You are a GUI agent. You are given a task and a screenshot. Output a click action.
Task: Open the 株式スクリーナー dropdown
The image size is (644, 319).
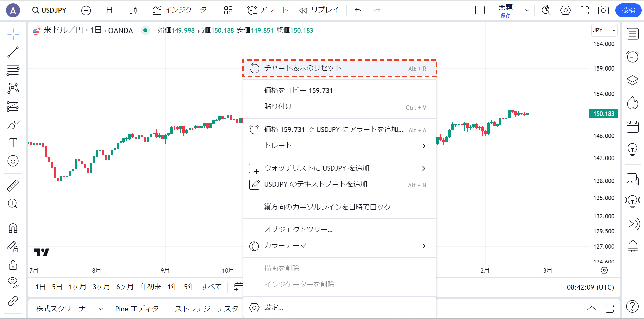tap(69, 309)
